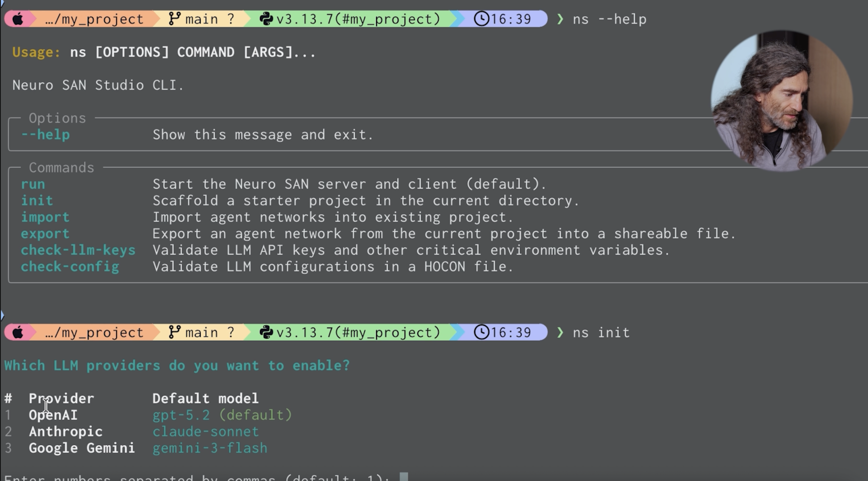Click the 'claude-sonnet' model

[206, 432]
